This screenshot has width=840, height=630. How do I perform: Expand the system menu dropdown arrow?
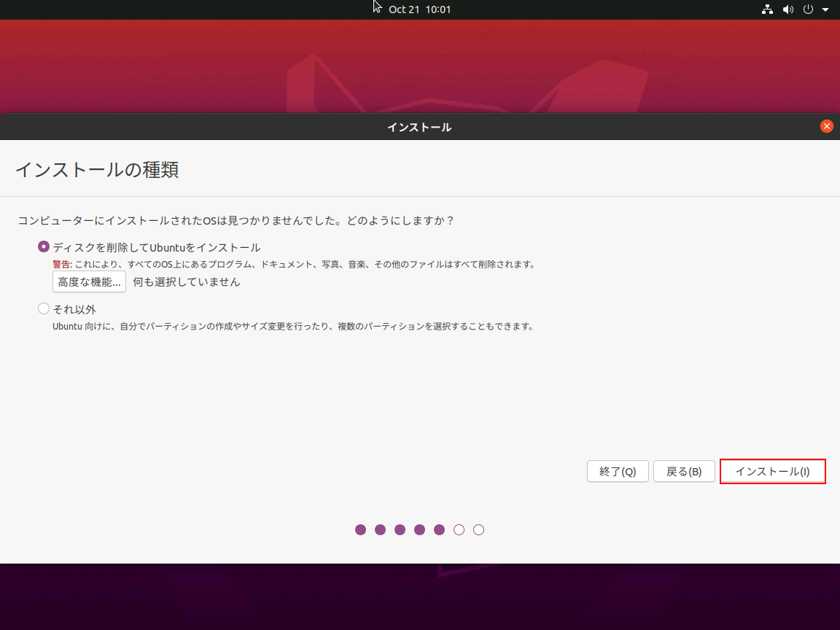[825, 9]
